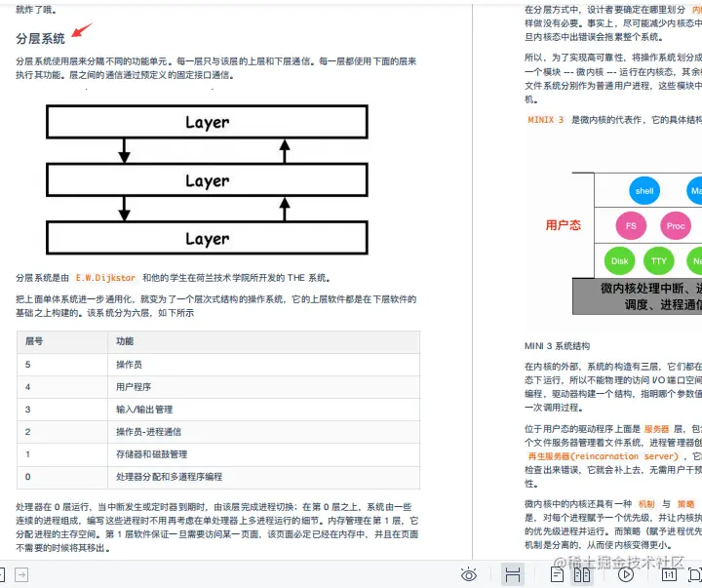
Task: Switch to two-page view icon
Action: 582,574
